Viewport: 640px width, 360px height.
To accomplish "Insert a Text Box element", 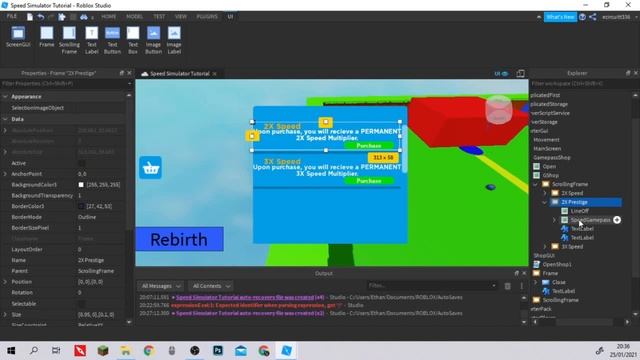I will (x=133, y=40).
